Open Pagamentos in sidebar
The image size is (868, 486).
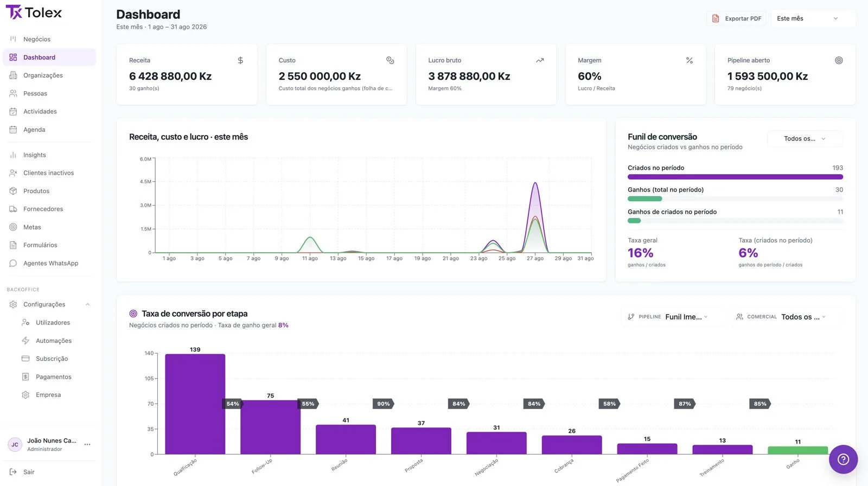(x=53, y=377)
